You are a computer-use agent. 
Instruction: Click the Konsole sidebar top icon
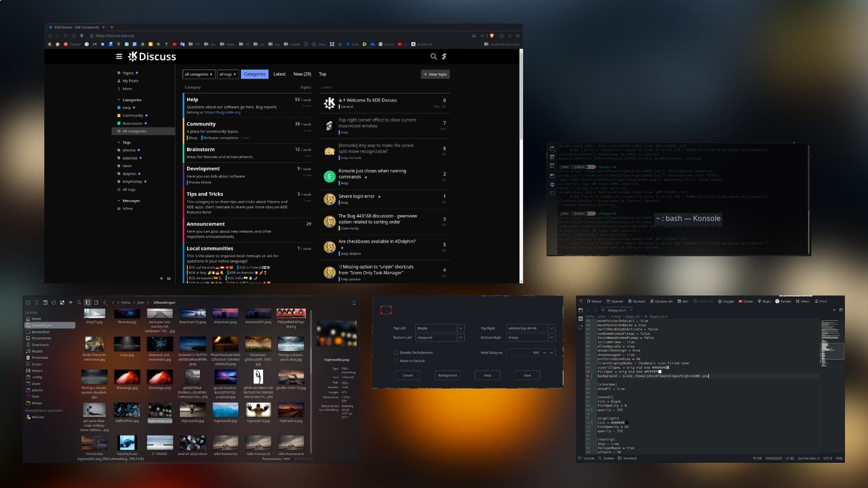552,148
